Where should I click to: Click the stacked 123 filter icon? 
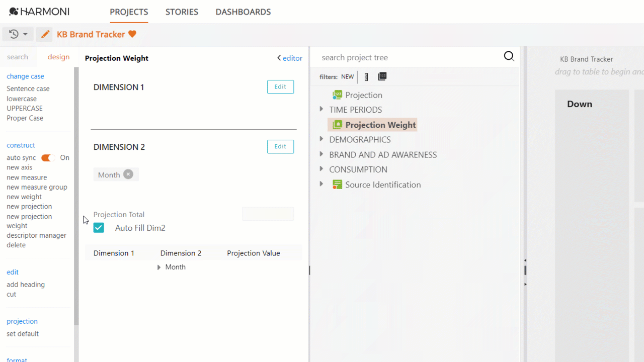382,76
